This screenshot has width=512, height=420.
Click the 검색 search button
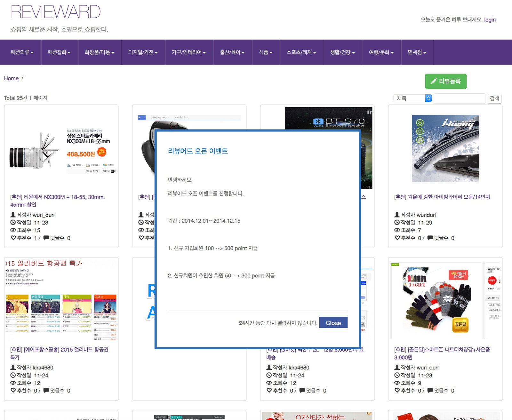pyautogui.click(x=494, y=98)
